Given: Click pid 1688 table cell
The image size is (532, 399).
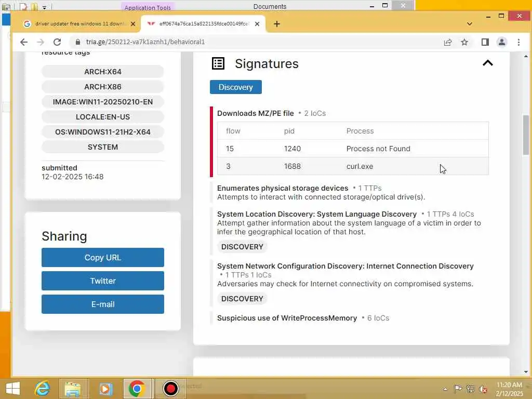Looking at the screenshot, I should (292, 167).
